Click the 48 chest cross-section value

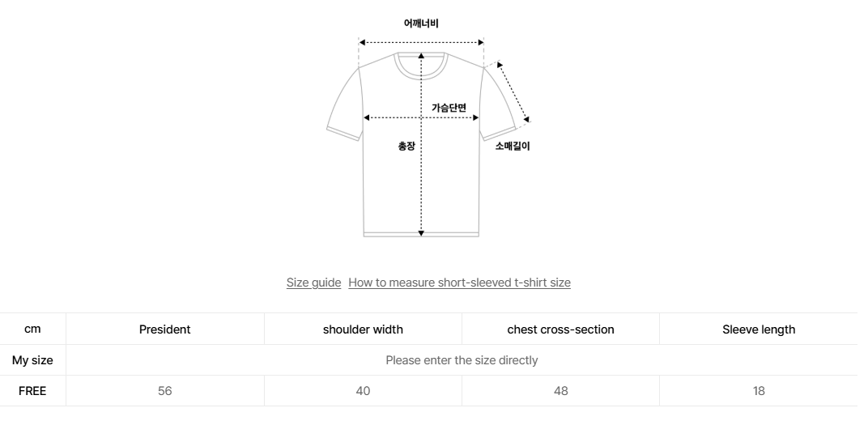[560, 391]
